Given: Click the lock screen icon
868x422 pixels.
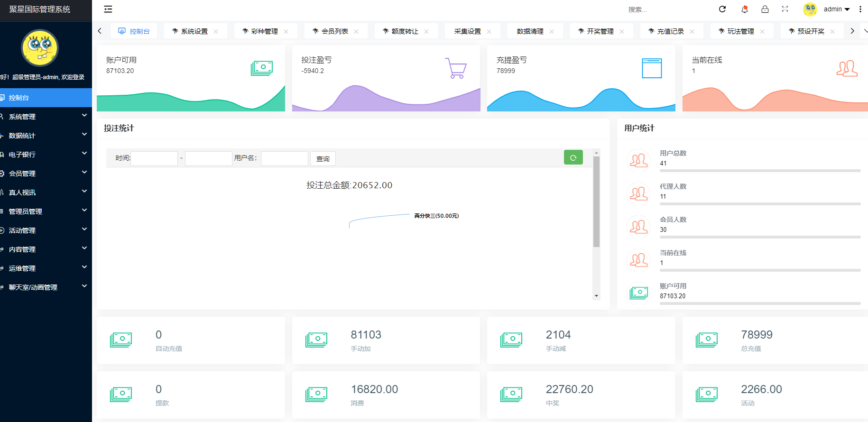Looking at the screenshot, I should coord(765,9).
